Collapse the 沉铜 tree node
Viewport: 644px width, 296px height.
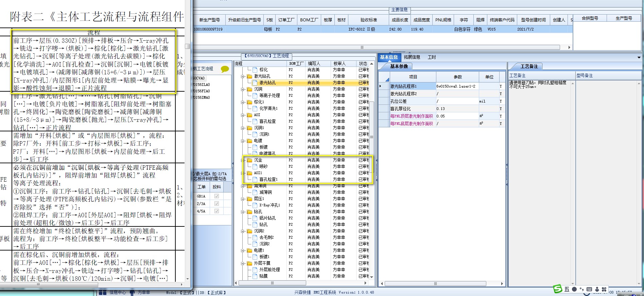coord(243,89)
